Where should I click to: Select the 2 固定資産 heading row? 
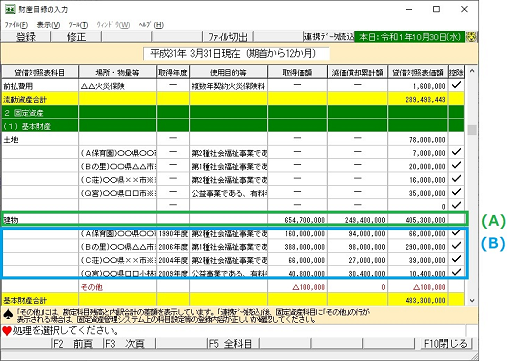coord(233,113)
